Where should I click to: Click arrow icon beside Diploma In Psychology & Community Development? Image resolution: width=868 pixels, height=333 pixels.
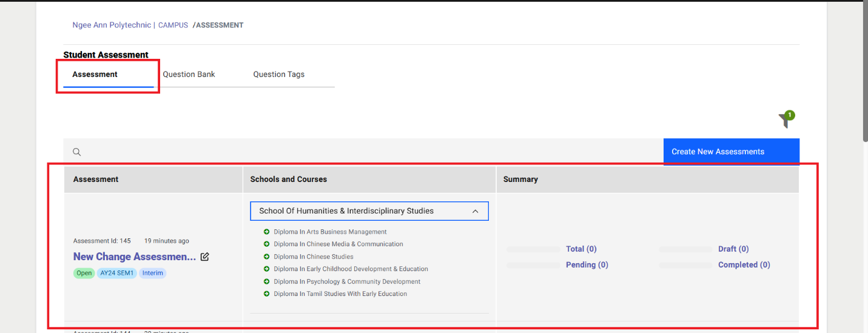tap(267, 281)
